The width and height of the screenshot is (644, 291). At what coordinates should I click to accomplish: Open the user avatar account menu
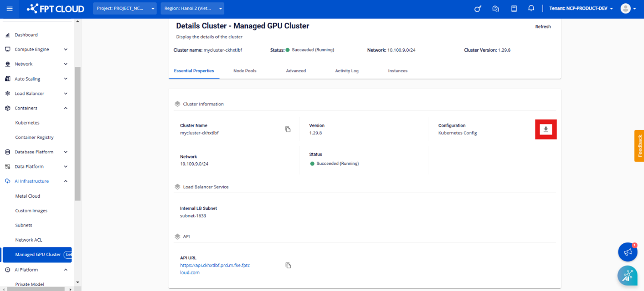click(x=625, y=9)
